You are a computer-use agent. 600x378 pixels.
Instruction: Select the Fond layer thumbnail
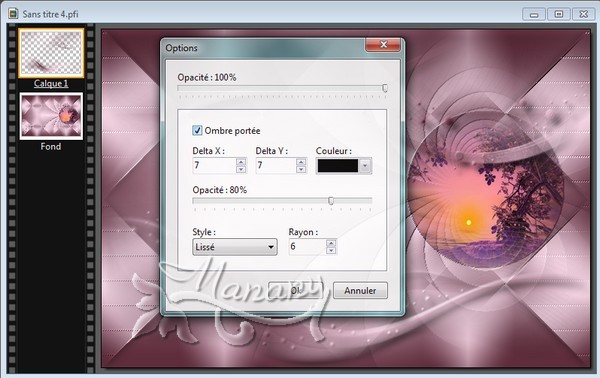pyautogui.click(x=51, y=116)
